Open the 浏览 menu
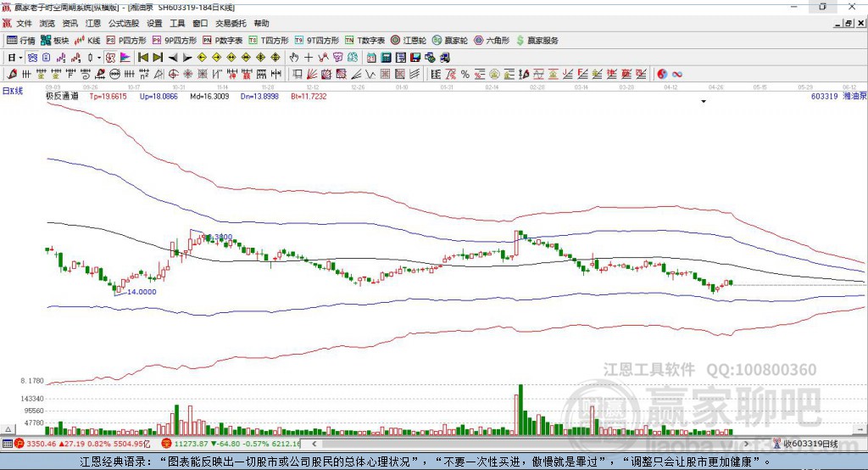Viewport: 868px width, 470px height. 47,23
